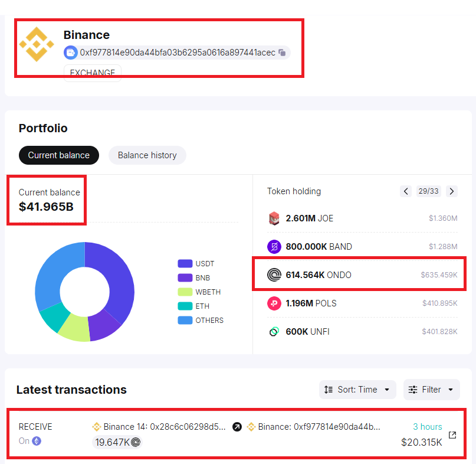Click the $20.315K transaction value
Viewport: 476px width, 464px height.
(x=422, y=442)
